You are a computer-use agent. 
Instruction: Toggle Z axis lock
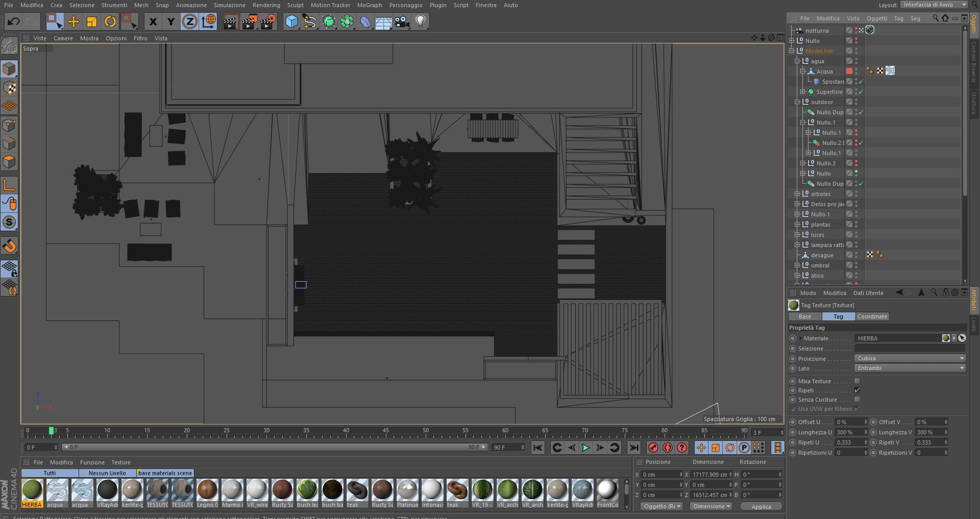pyautogui.click(x=189, y=21)
